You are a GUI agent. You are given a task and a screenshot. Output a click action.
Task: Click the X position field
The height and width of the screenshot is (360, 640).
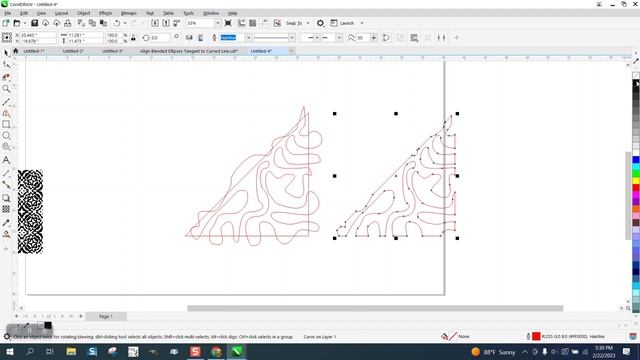pos(38,36)
